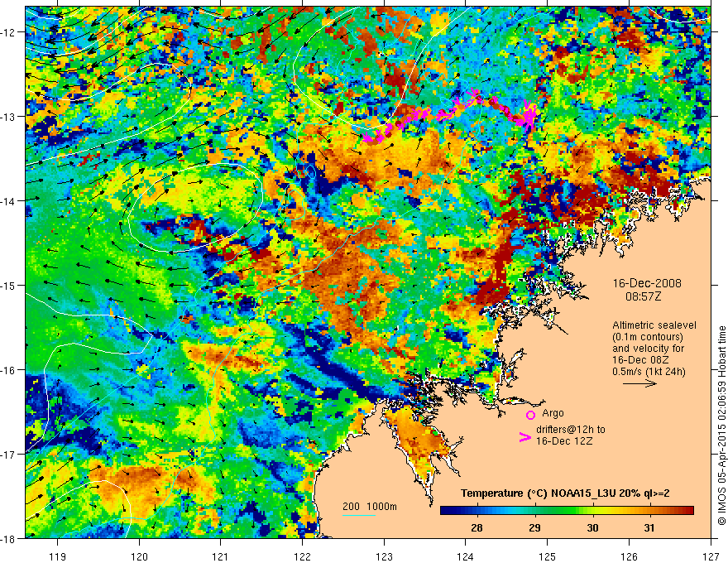Click the longitude axis label '121'
Viewport: 728px width, 563px height.
(221, 556)
